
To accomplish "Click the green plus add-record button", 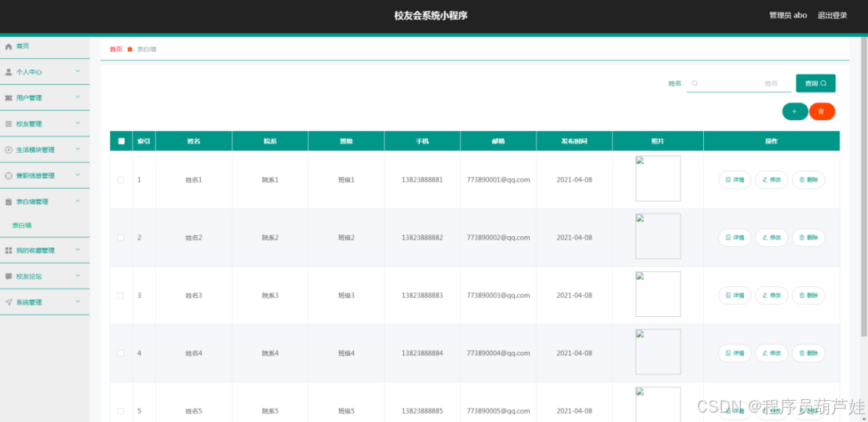I will point(795,111).
